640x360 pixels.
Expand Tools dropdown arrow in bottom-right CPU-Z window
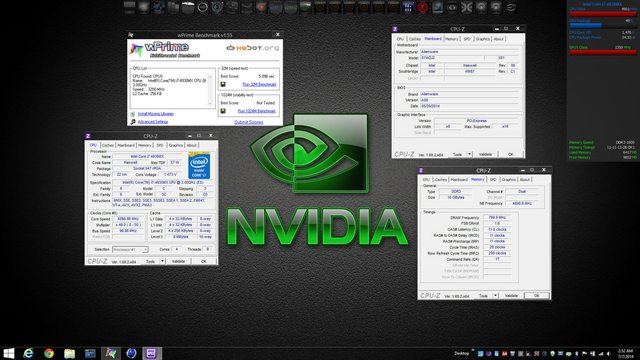point(496,296)
